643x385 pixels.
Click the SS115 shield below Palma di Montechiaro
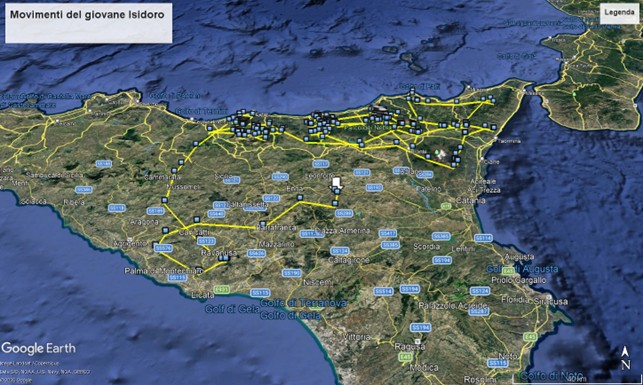pyautogui.click(x=178, y=278)
